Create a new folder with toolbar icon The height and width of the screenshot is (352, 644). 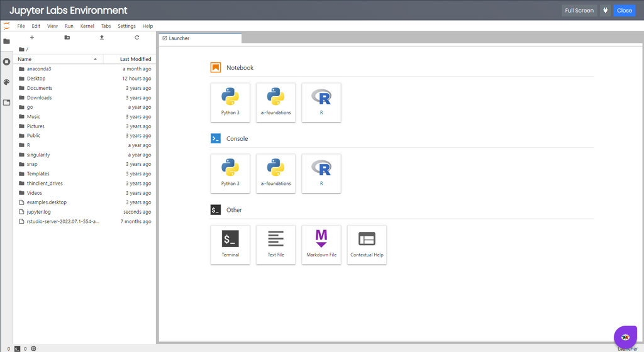pos(67,38)
